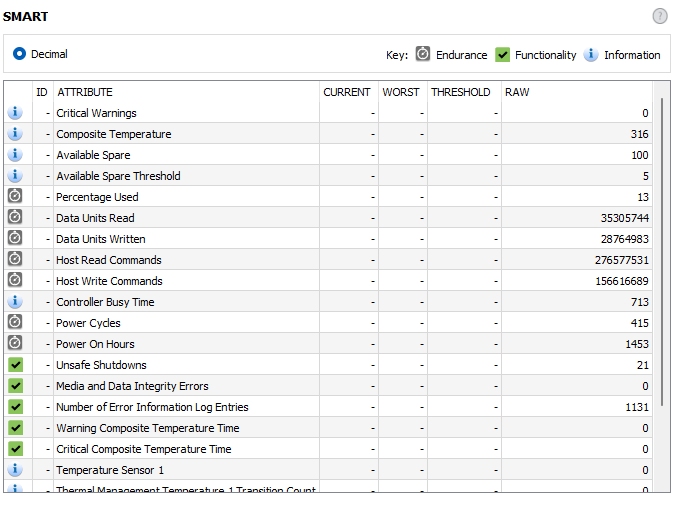The image size is (680, 526).
Task: Click green check icon for Unsafe Shutdowns
Action: click(16, 365)
